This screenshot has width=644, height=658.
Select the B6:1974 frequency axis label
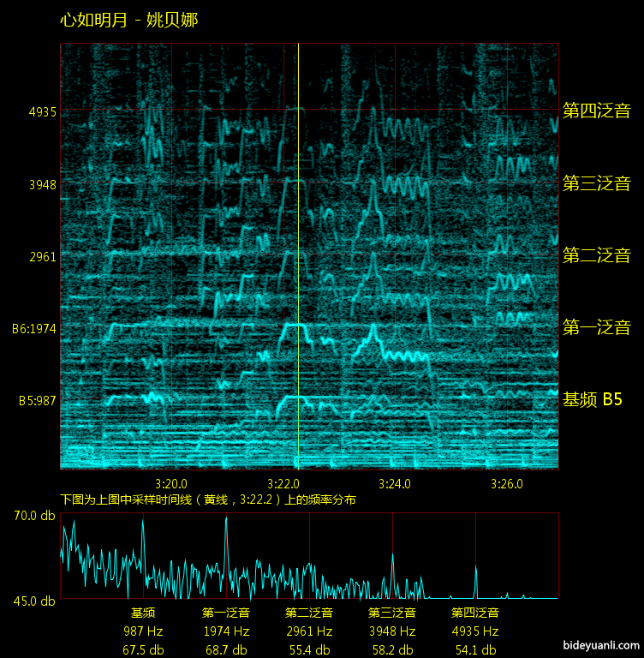coord(34,328)
